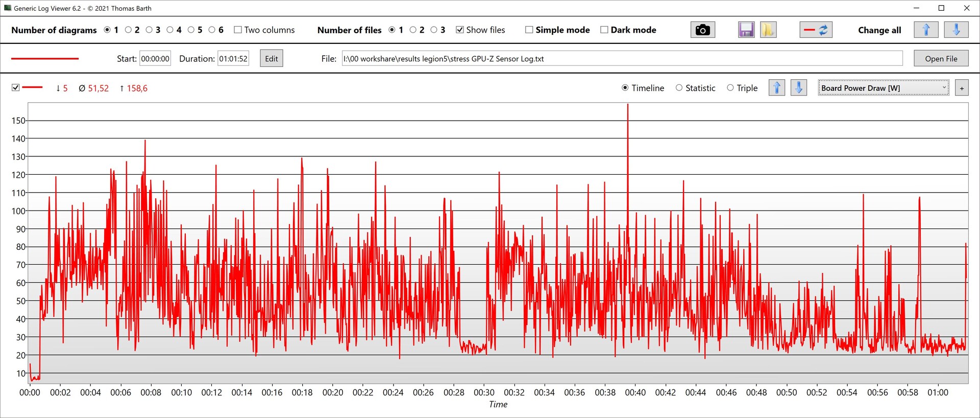The image size is (980, 418).
Task: Click the file path input field
Action: point(622,59)
